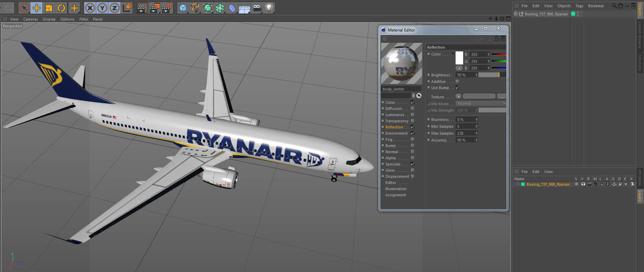Open Objects menu in Object Manager
This screenshot has height=272, width=644.
point(564,6)
